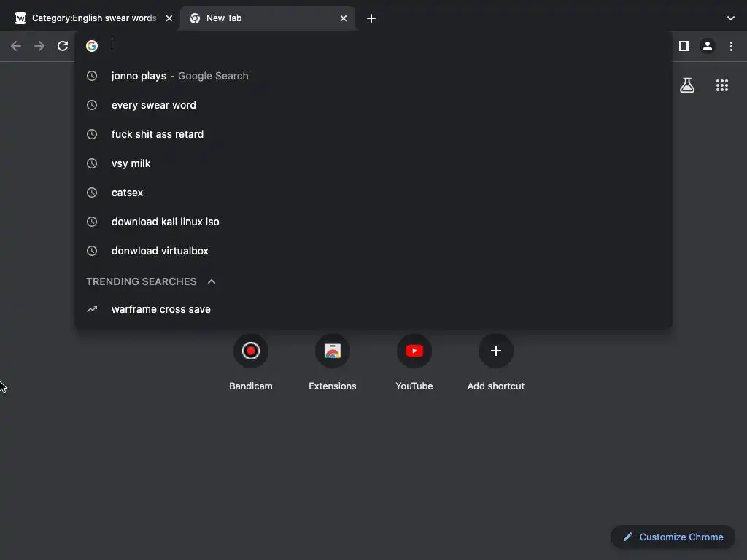The height and width of the screenshot is (560, 747).
Task: Select suggestion 'every swear word'
Action: (x=373, y=105)
